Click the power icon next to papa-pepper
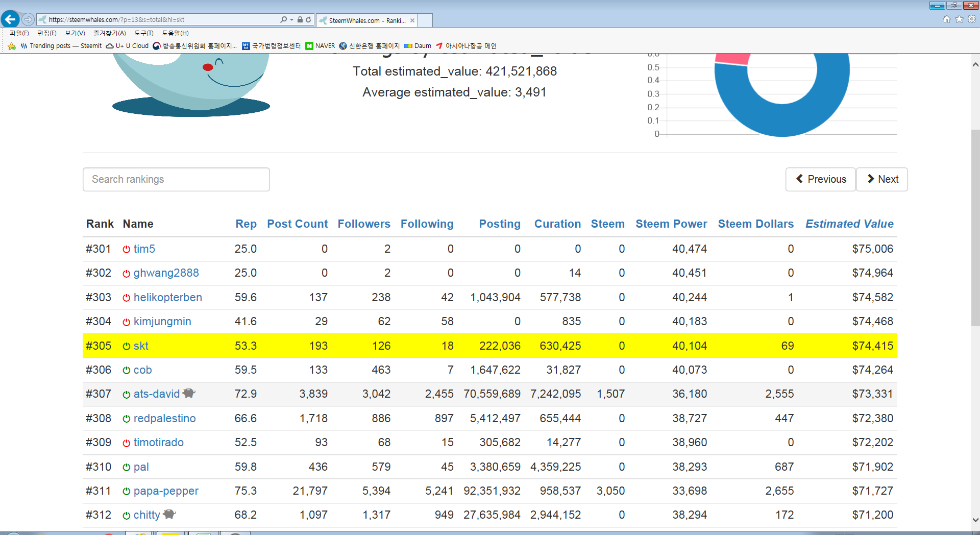The image size is (980, 535). (126, 491)
